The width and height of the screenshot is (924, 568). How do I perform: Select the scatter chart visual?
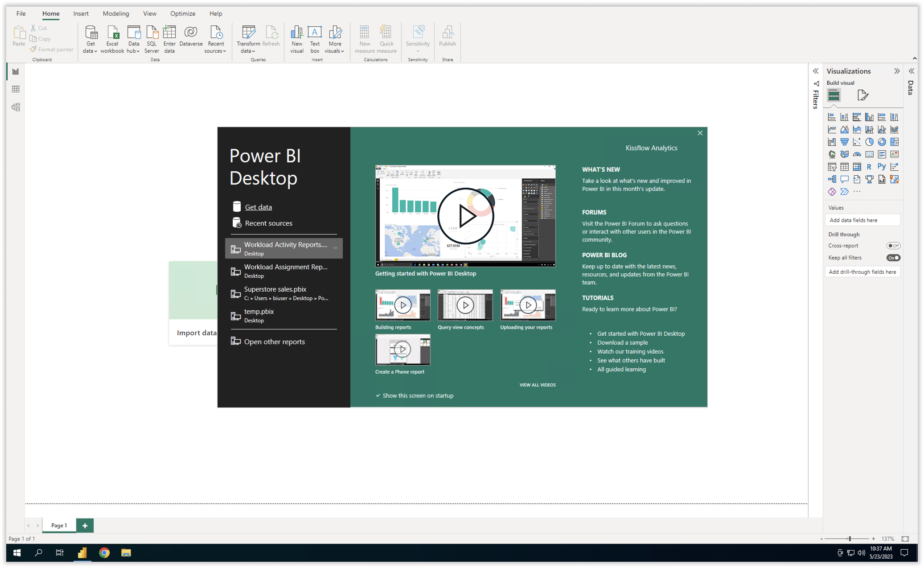(857, 142)
